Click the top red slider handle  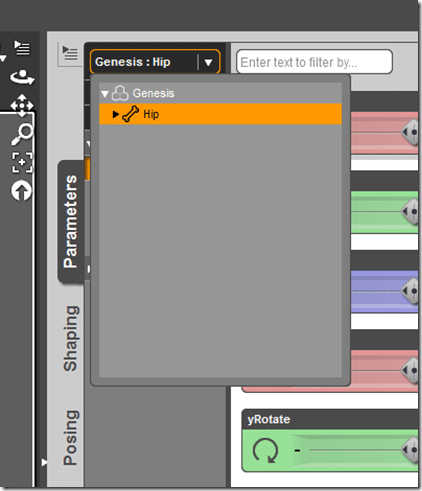tap(410, 132)
